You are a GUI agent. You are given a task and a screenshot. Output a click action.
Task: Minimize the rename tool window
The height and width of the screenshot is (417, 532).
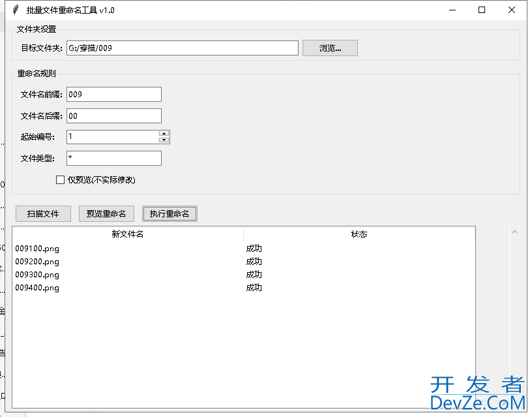(452, 10)
